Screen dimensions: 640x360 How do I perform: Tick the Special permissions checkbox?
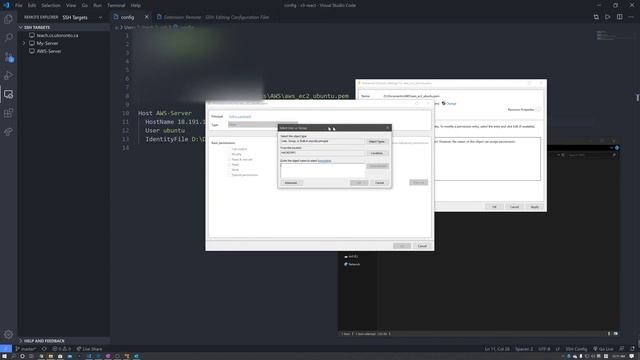[x=229, y=175]
